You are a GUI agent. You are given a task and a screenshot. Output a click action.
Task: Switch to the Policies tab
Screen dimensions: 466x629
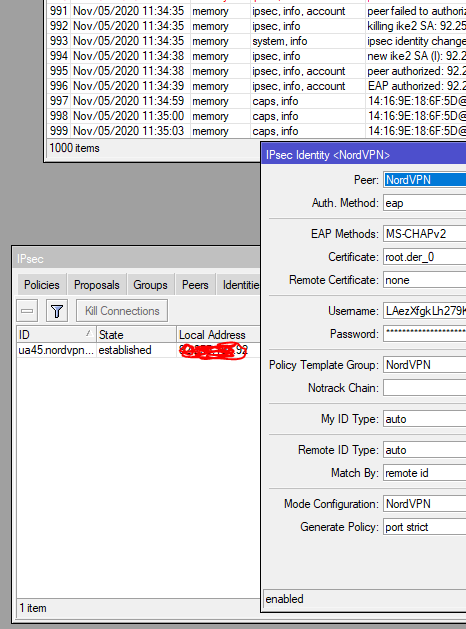pos(42,285)
